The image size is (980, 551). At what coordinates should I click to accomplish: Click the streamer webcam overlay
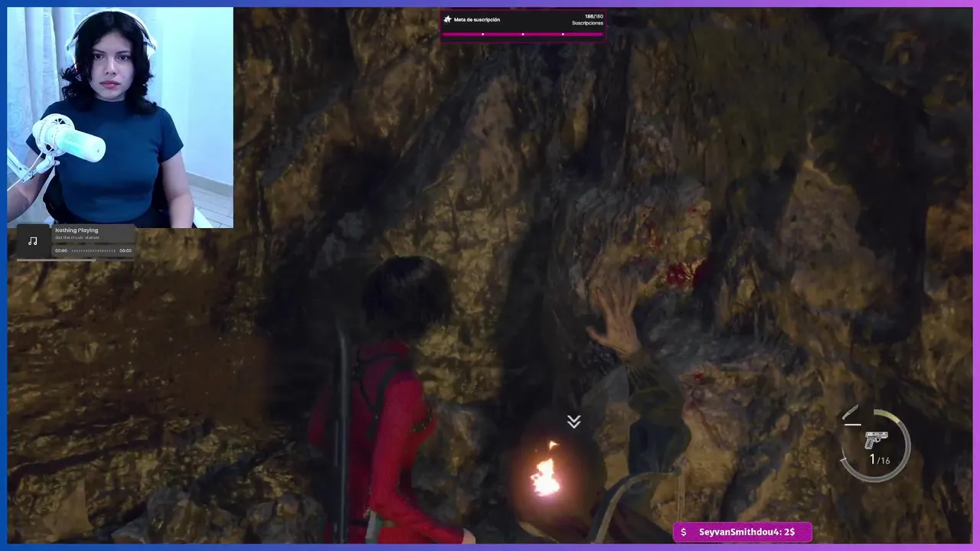click(120, 117)
